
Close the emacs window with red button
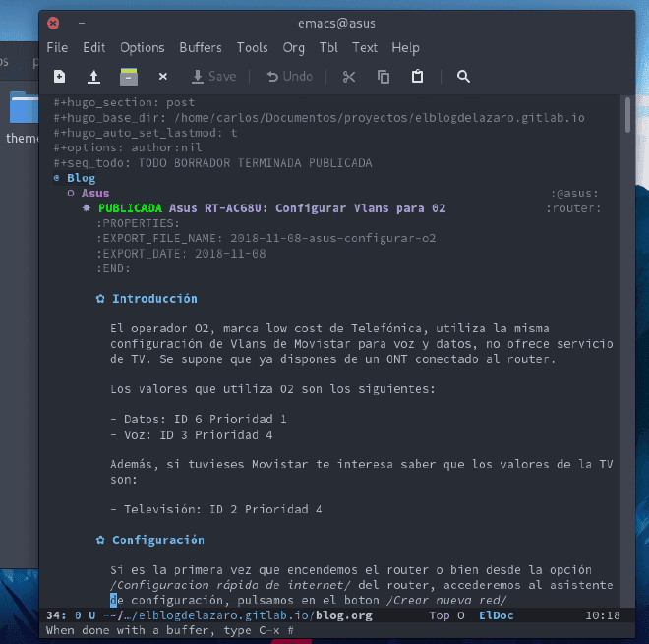tap(53, 24)
